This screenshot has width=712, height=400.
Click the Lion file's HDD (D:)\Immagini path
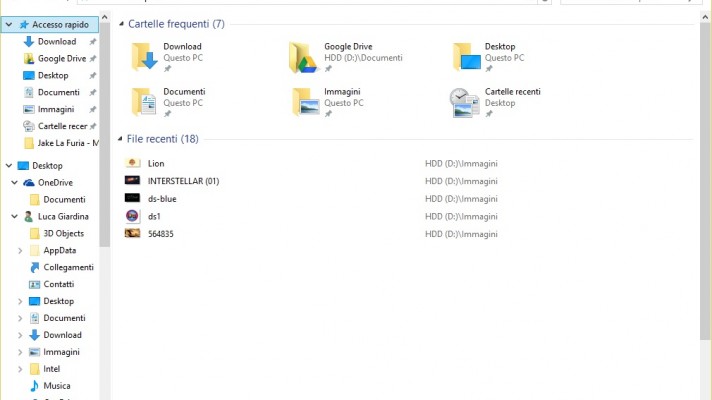point(461,163)
